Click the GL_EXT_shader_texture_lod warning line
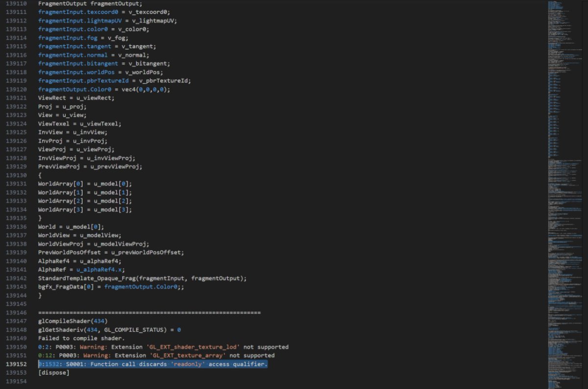588x389 pixels. coord(163,347)
